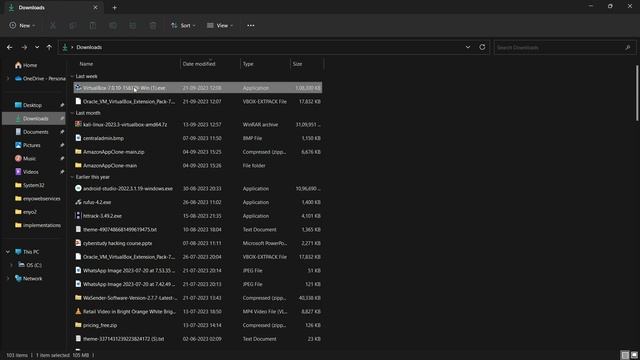
Task: Collapse This PC tree node
Action: pyautogui.click(x=8, y=252)
